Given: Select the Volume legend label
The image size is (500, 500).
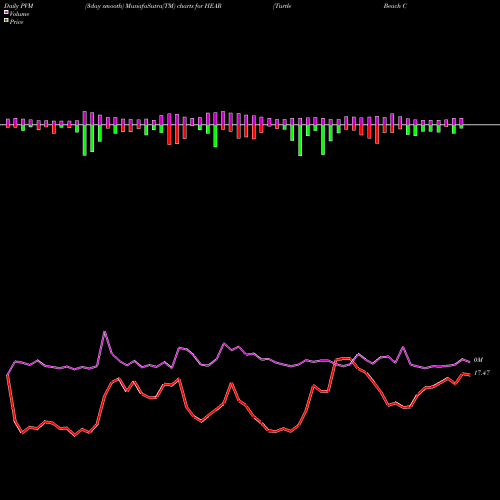Looking at the screenshot, I should coord(19,14).
